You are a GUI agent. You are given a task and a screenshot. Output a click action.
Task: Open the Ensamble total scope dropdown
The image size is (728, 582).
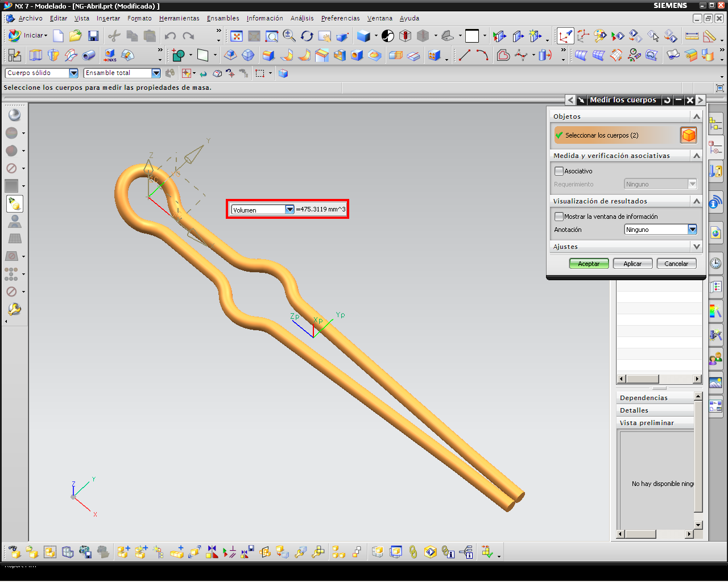point(156,73)
